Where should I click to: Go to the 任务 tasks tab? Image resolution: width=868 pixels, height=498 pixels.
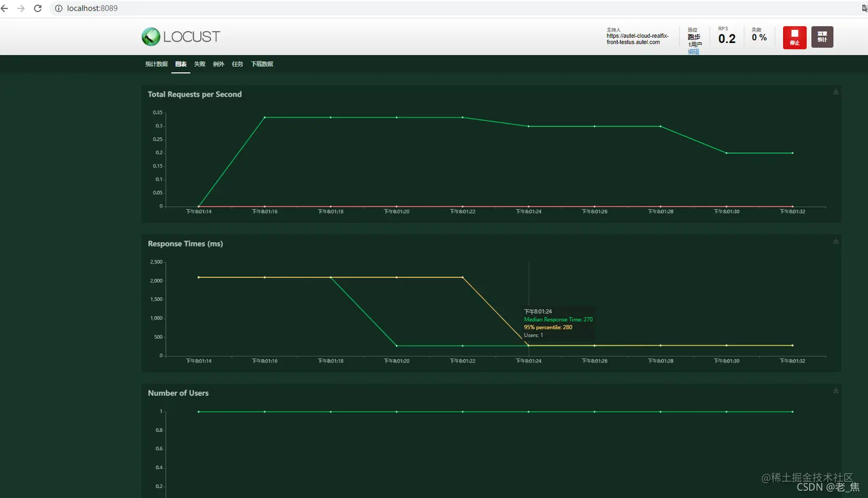(x=238, y=64)
